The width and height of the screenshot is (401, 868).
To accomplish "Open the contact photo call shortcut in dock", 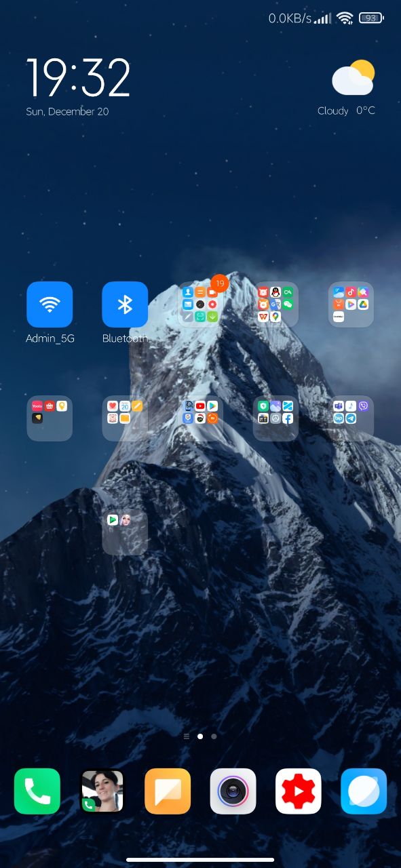I will [x=102, y=791].
